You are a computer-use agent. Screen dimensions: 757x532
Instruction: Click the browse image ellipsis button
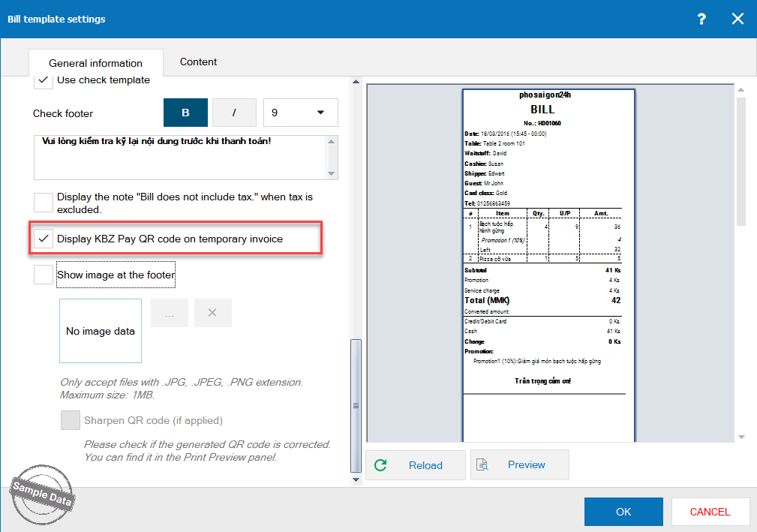[170, 313]
